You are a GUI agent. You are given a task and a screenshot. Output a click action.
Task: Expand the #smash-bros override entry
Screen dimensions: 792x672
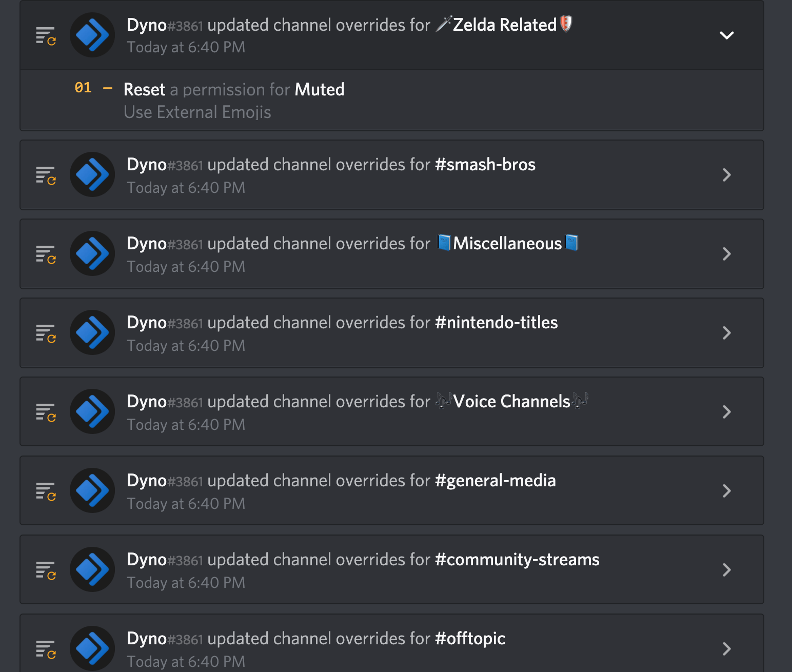727,175
